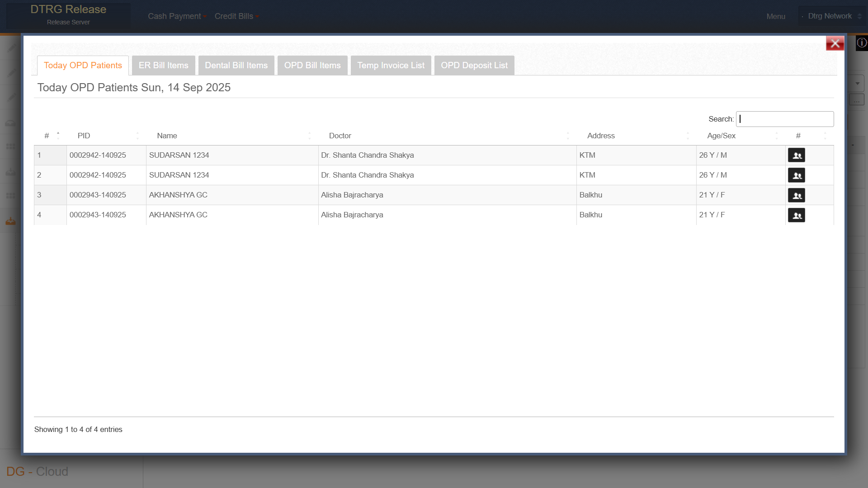
Task: Click Balkhu address in row 3
Action: (x=590, y=195)
